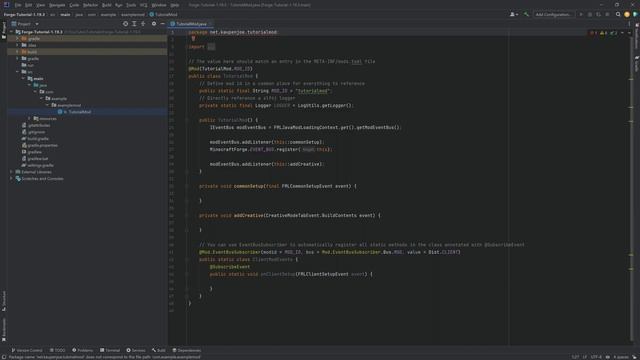The width and height of the screenshot is (640, 360).
Task: Expand External Libraries node
Action: coord(11,172)
